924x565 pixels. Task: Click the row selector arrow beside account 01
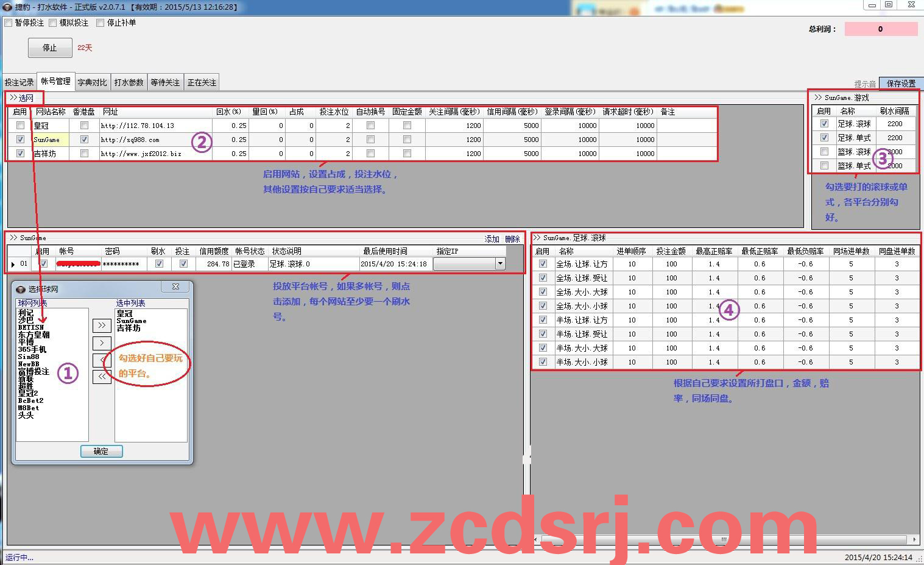(x=13, y=265)
